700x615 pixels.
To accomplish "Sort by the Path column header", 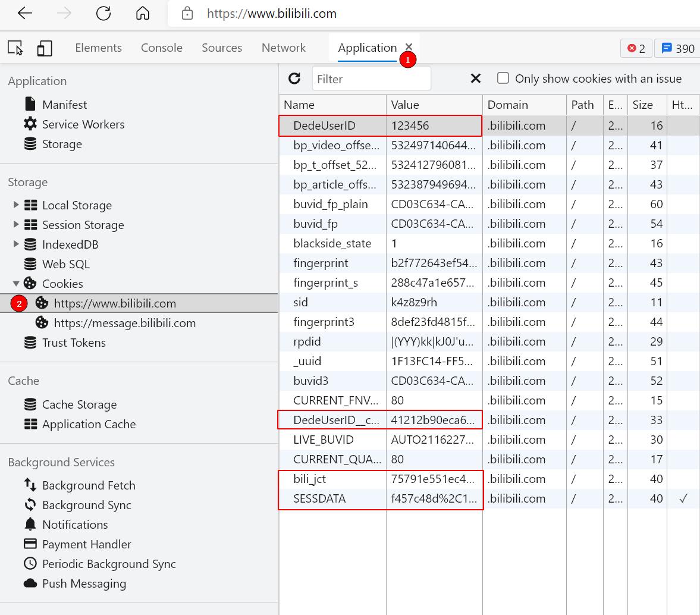I will point(585,105).
